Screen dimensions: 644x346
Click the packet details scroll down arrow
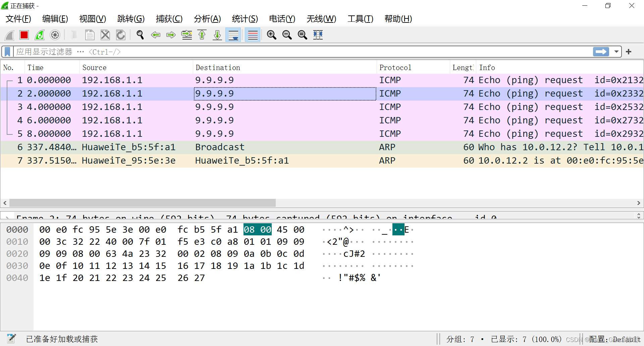pos(639,217)
